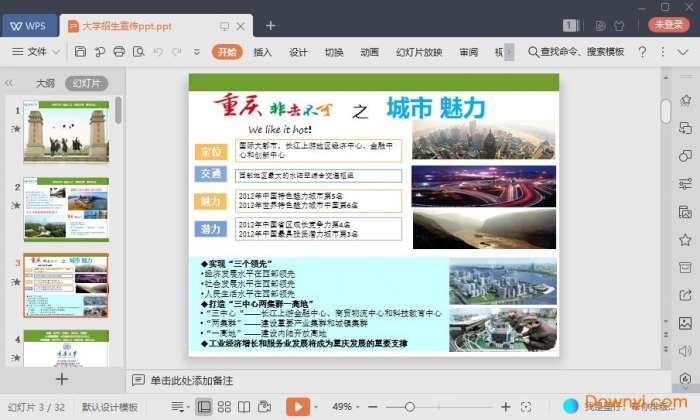Click the zoom in plus icon

click(x=505, y=407)
